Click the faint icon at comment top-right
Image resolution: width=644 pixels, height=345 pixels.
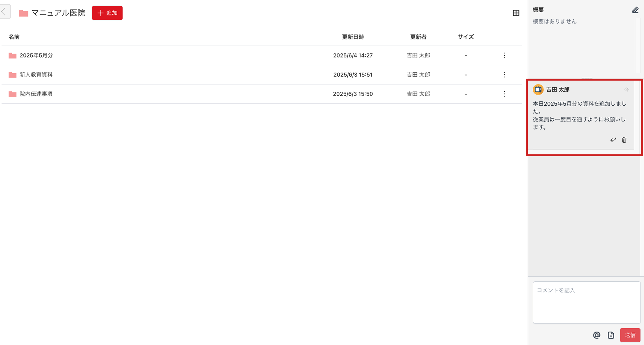point(627,90)
